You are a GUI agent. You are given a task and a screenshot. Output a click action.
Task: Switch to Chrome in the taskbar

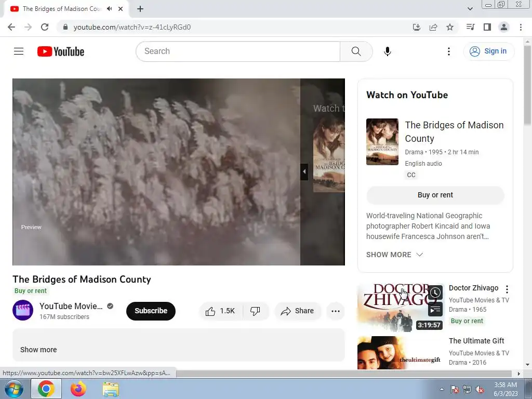[x=46, y=389]
